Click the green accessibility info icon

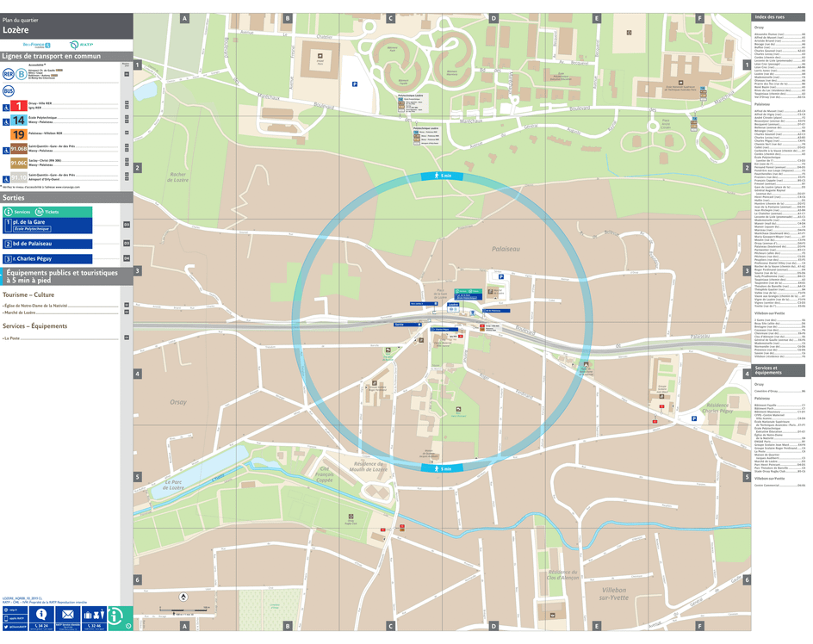tap(115, 616)
